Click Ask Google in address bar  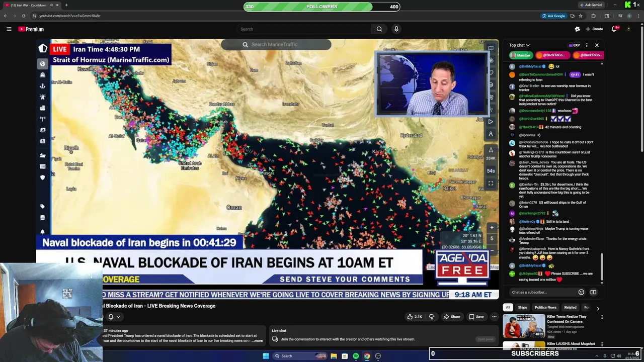(553, 16)
